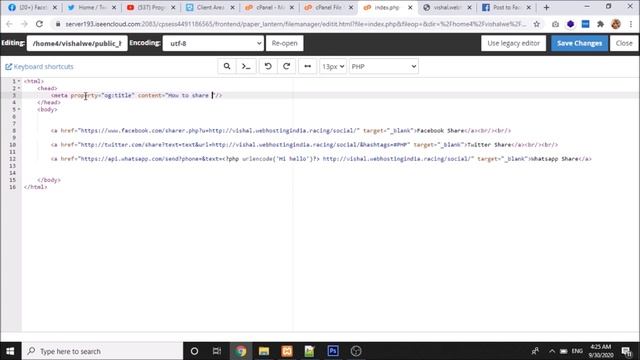Go forward to the next page

(24, 24)
